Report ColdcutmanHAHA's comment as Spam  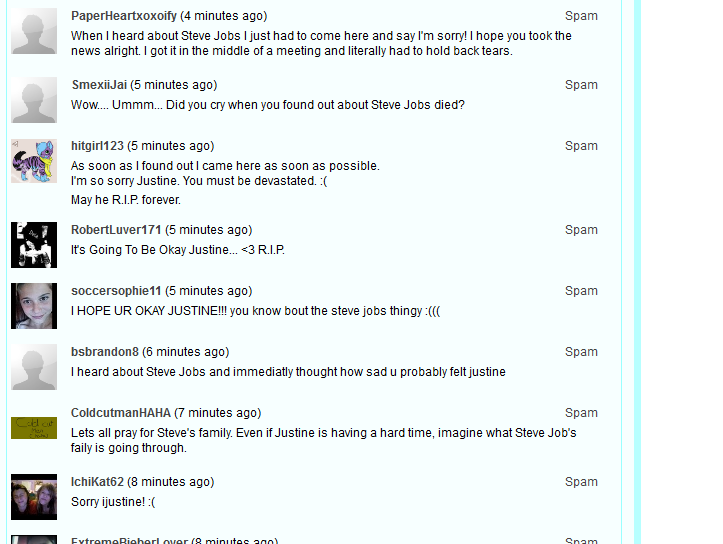[581, 413]
